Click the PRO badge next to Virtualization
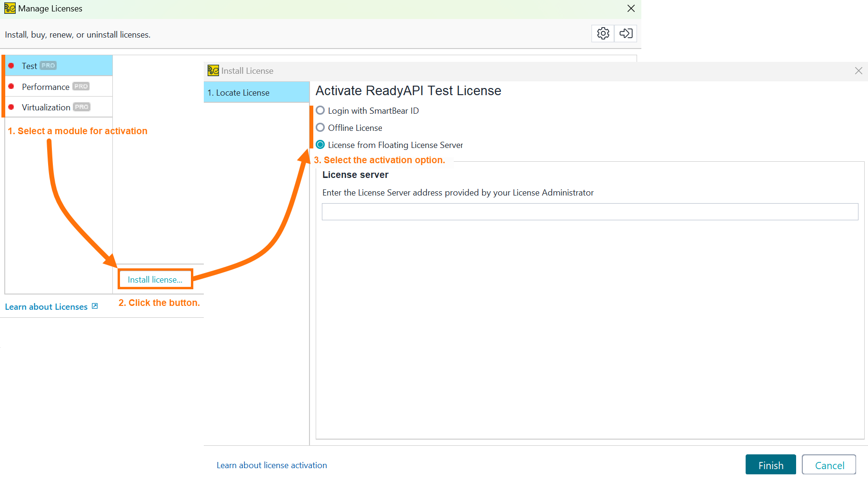This screenshot has height=481, width=868. (81, 107)
